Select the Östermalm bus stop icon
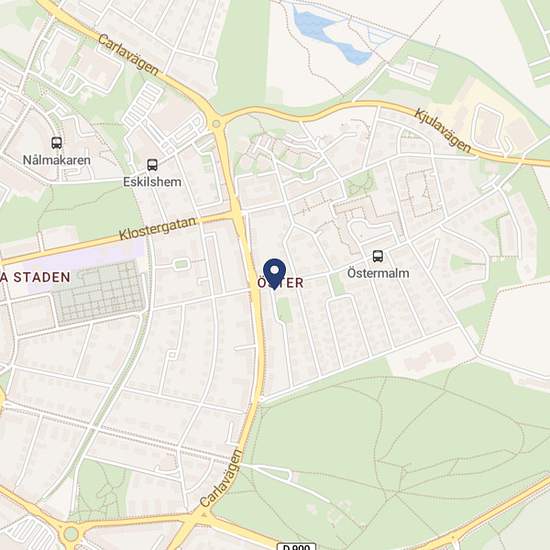The height and width of the screenshot is (550, 550). tap(377, 256)
